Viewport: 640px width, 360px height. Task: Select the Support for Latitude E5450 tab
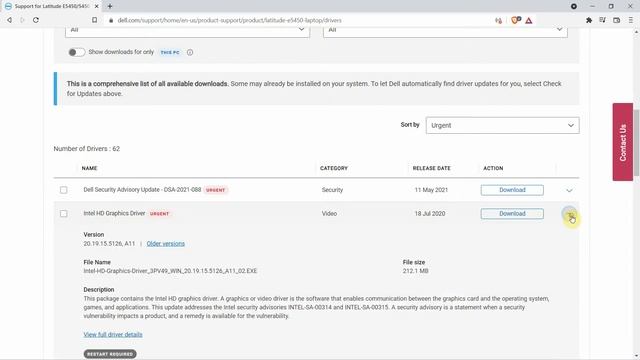click(x=51, y=6)
